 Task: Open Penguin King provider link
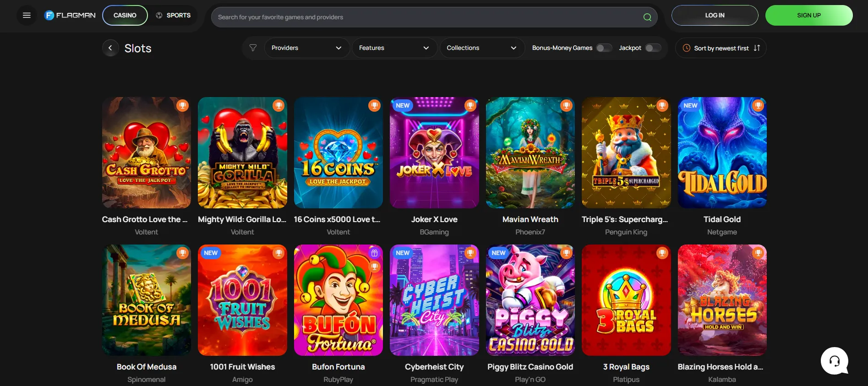(626, 232)
